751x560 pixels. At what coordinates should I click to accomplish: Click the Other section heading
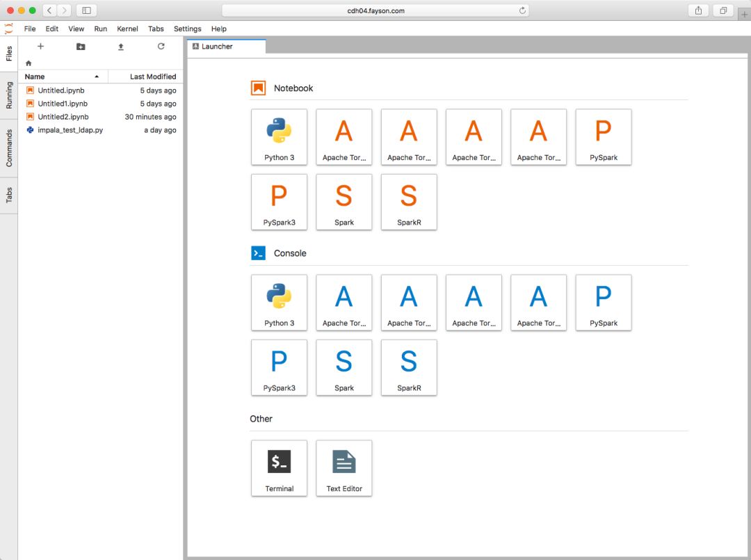(261, 419)
